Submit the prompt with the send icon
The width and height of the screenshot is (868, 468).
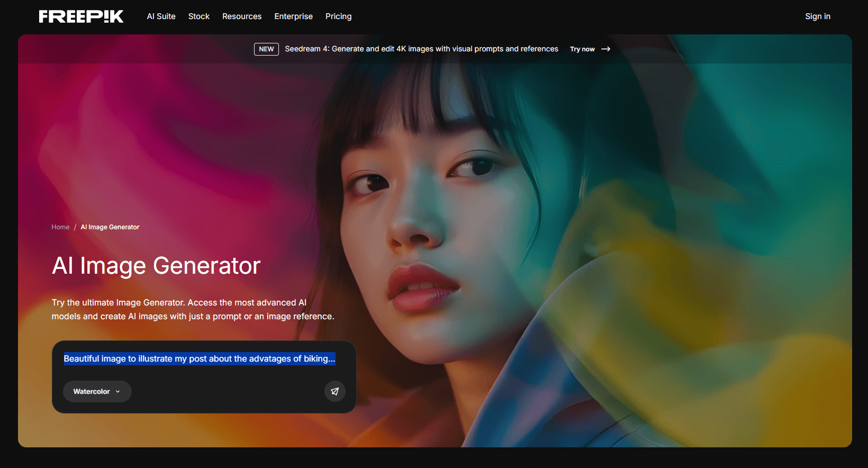[x=335, y=391]
